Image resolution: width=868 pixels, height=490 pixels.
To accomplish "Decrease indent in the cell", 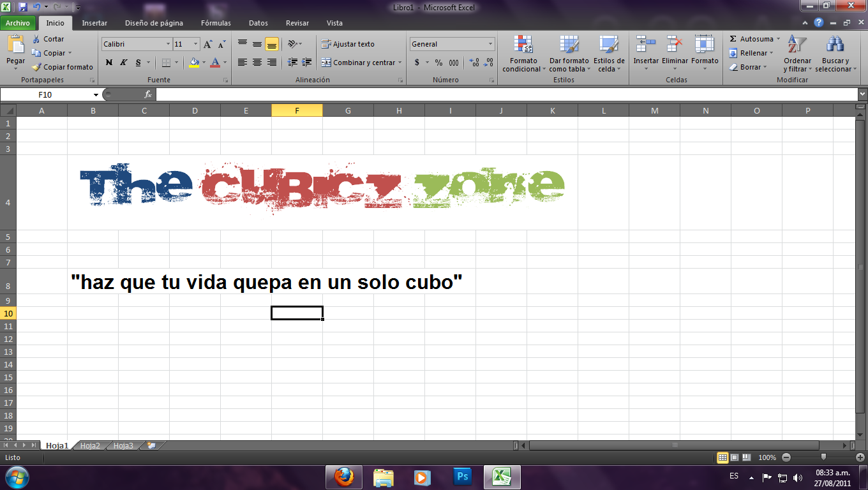I will tap(293, 63).
